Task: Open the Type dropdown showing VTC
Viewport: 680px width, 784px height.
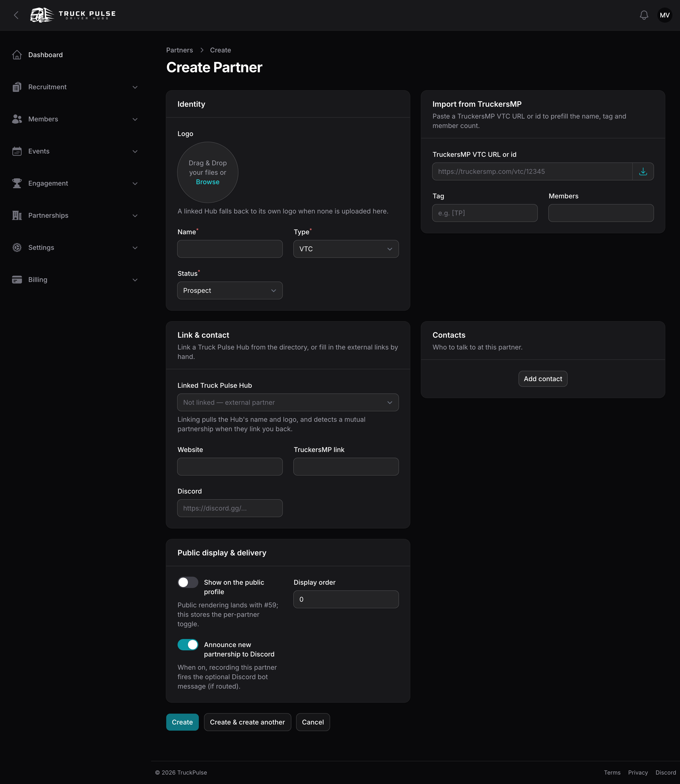Action: [346, 249]
